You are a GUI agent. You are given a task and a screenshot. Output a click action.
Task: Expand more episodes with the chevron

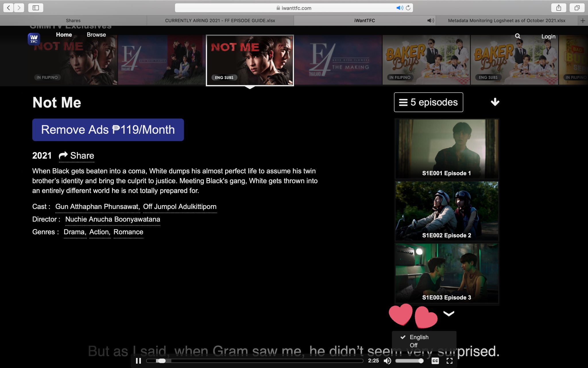point(449,313)
